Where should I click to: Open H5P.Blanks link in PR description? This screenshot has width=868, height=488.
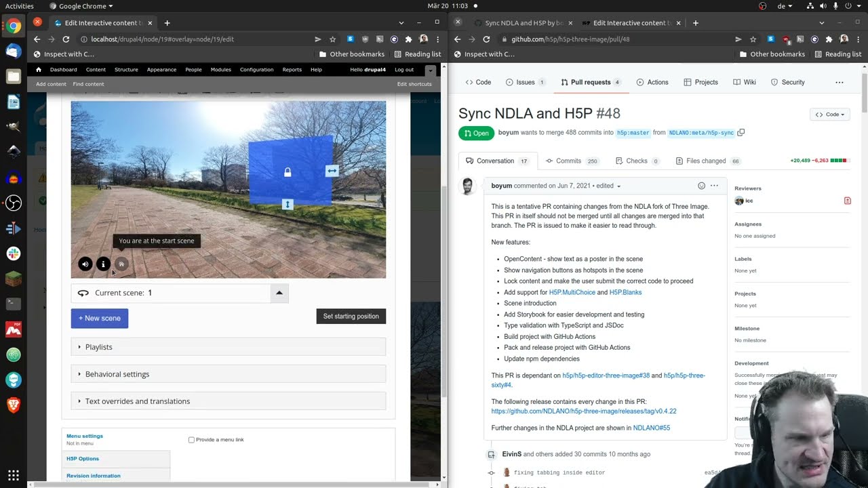pyautogui.click(x=625, y=293)
